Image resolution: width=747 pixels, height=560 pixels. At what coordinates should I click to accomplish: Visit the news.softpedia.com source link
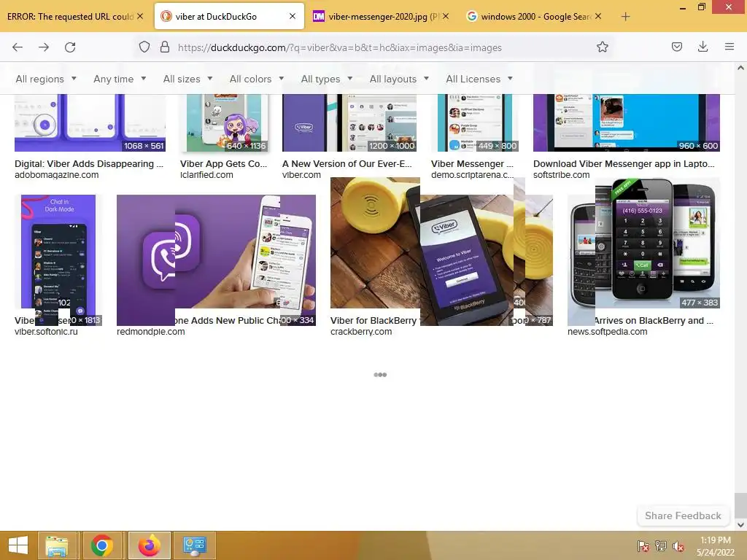pos(608,332)
